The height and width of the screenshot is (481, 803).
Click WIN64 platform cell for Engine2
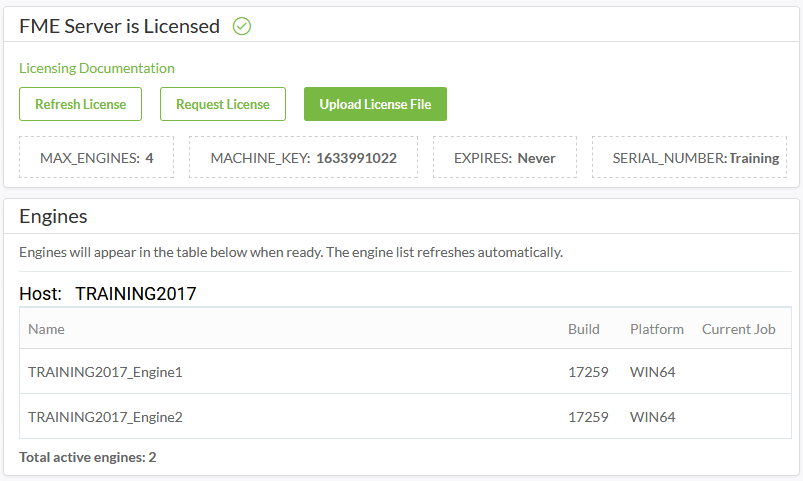pos(652,417)
